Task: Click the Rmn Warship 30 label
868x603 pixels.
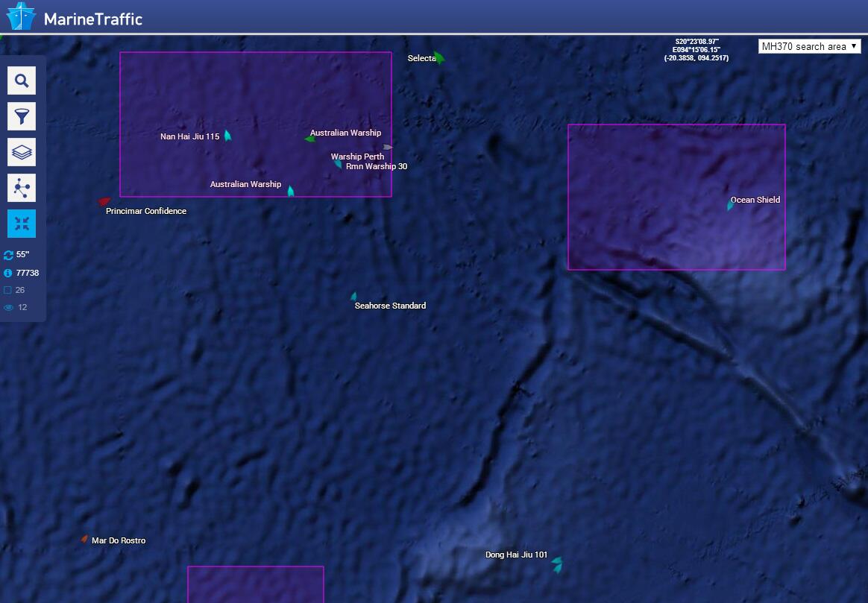Action: [377, 166]
